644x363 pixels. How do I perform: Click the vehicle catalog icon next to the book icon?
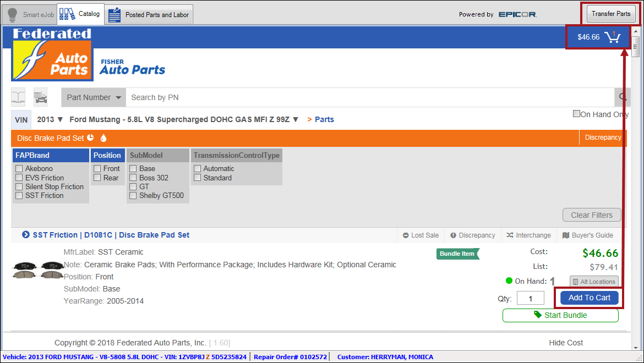pos(40,97)
